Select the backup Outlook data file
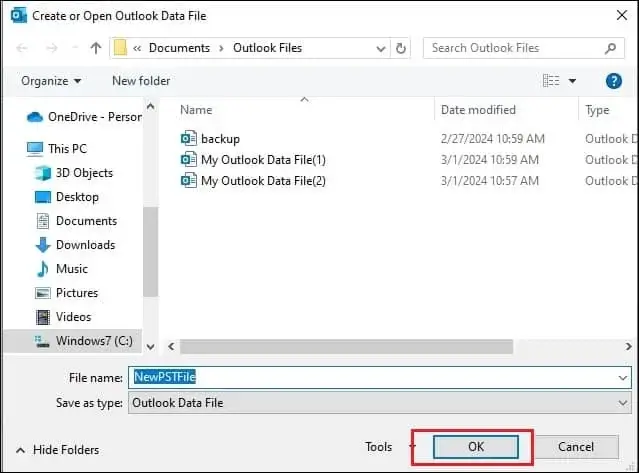Image resolution: width=639 pixels, height=473 pixels. 220,139
